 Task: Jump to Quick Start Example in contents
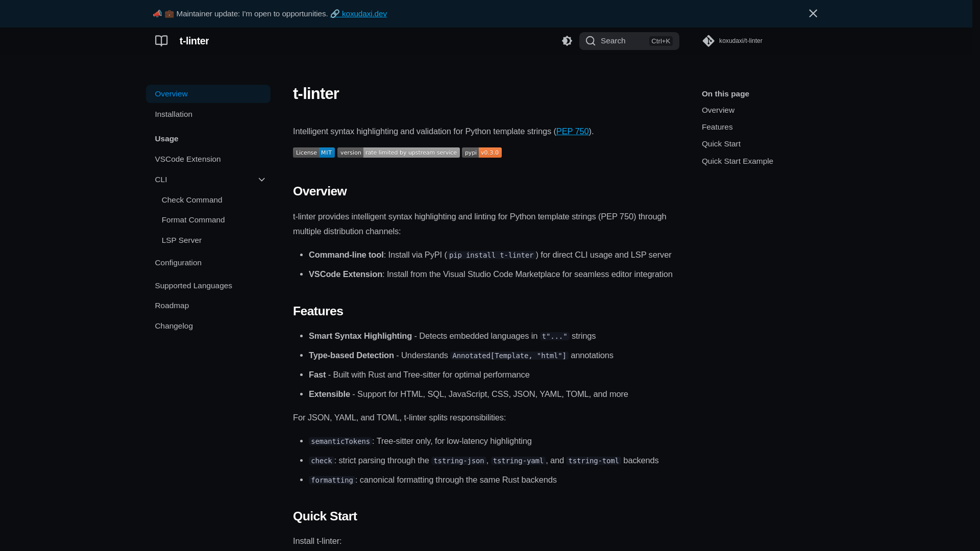coord(737,161)
